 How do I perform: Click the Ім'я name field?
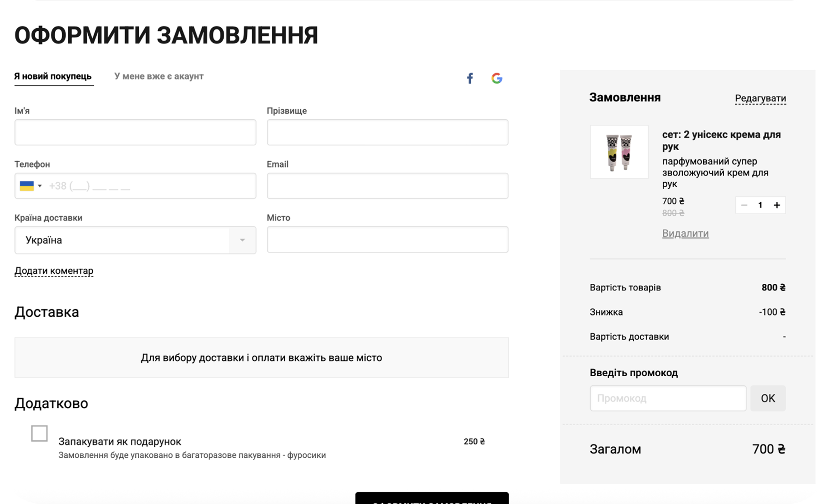135,132
